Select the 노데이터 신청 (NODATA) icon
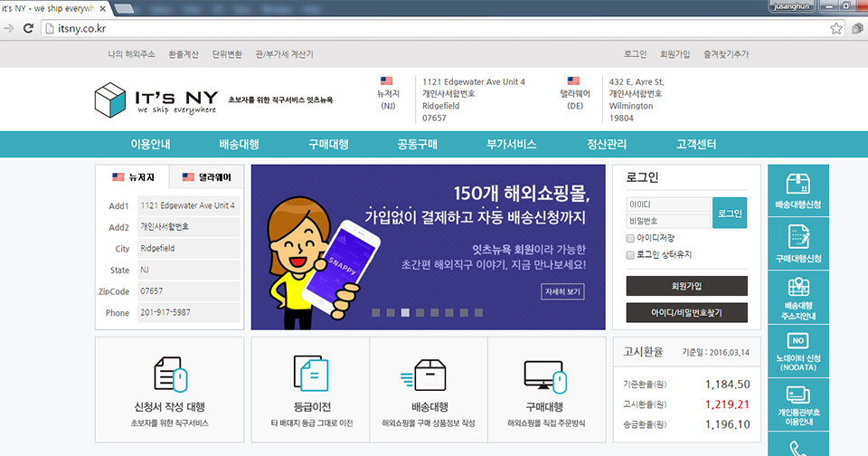 pos(797,341)
